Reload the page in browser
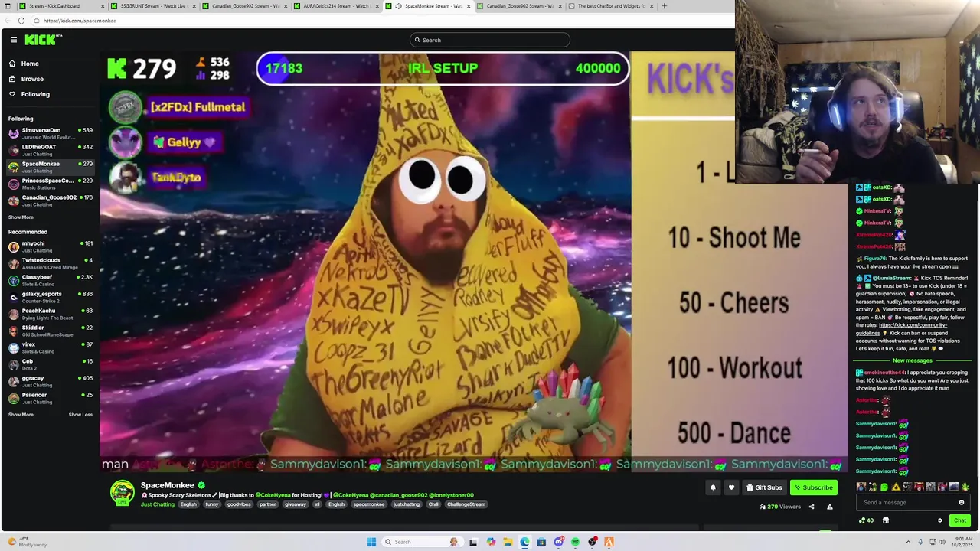The image size is (980, 551). 21,21
